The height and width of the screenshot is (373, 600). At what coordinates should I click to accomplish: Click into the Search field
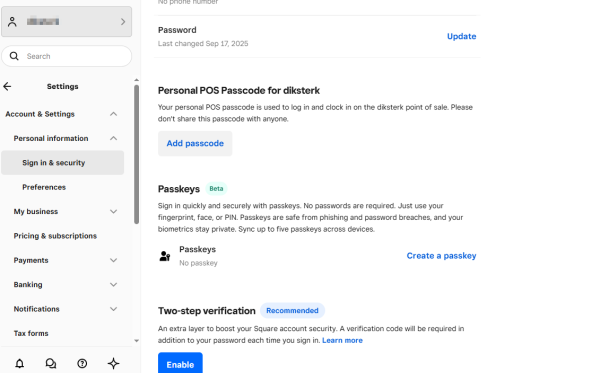[67, 56]
